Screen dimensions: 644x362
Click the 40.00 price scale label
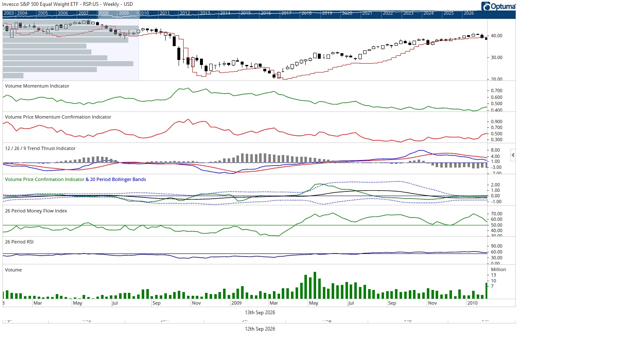click(496, 36)
